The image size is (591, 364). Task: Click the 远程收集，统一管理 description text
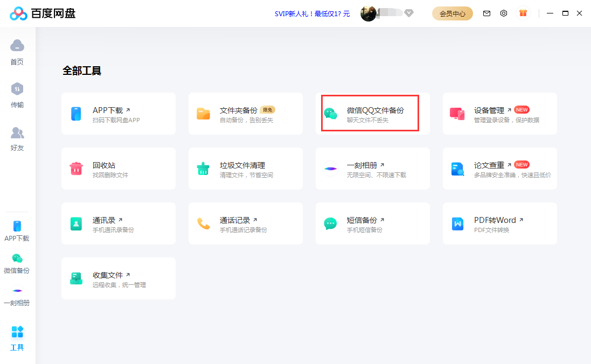[119, 285]
